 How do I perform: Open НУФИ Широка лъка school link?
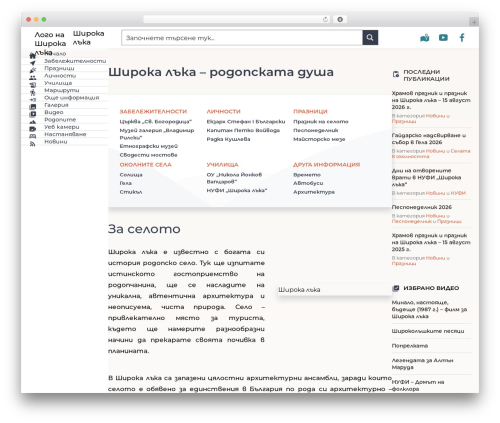[x=237, y=190]
